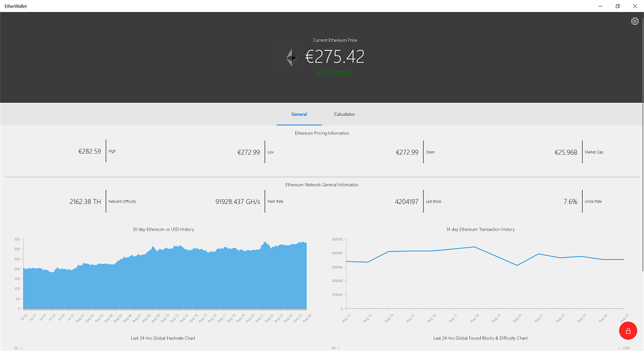Click the 14 day Ethereum Transaction History title
The height and width of the screenshot is (351, 644).
tap(480, 229)
